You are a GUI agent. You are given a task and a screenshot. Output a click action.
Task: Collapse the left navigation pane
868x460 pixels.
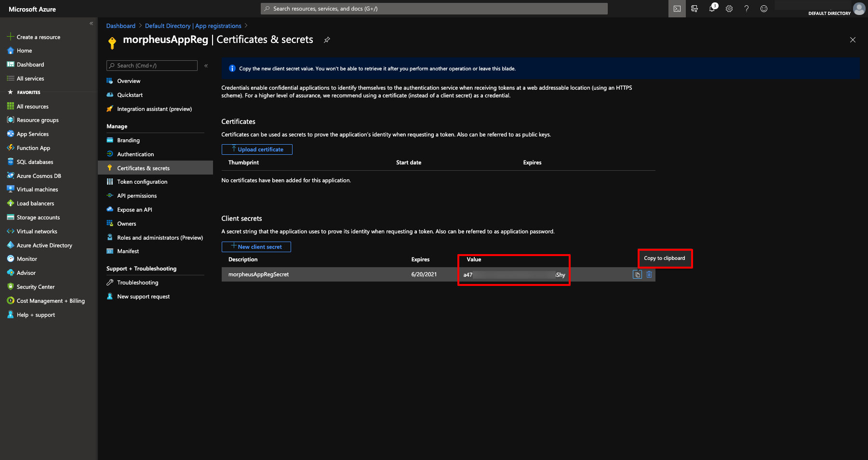click(x=91, y=23)
